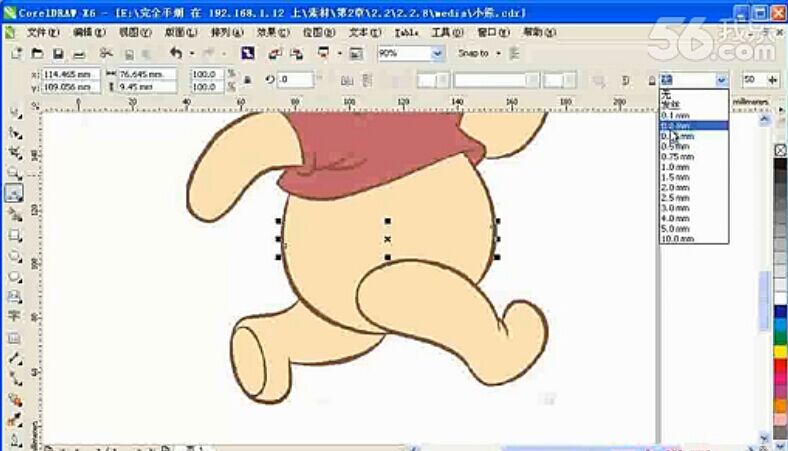Select the Rectangle tool
Image resolution: width=788 pixels, height=451 pixels.
[15, 235]
